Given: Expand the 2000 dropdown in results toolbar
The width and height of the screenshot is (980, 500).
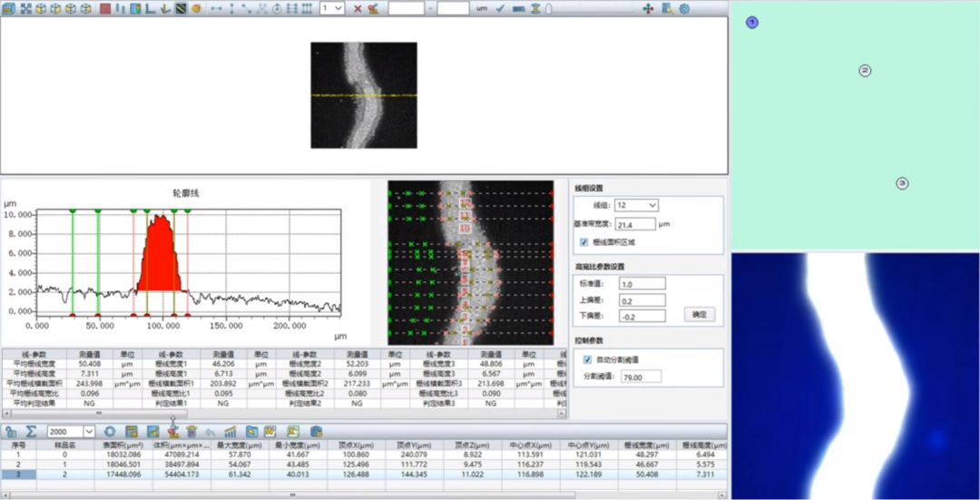Looking at the screenshot, I should 89,432.
